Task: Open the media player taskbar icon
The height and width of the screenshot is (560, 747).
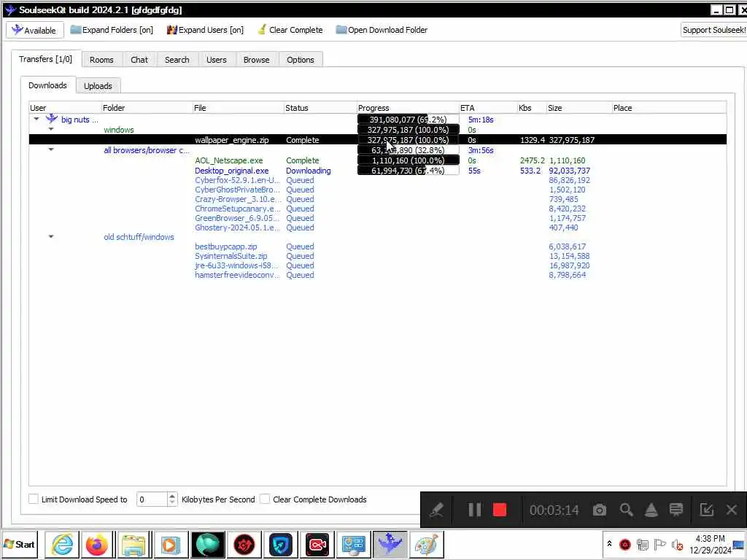Action: coord(170,544)
